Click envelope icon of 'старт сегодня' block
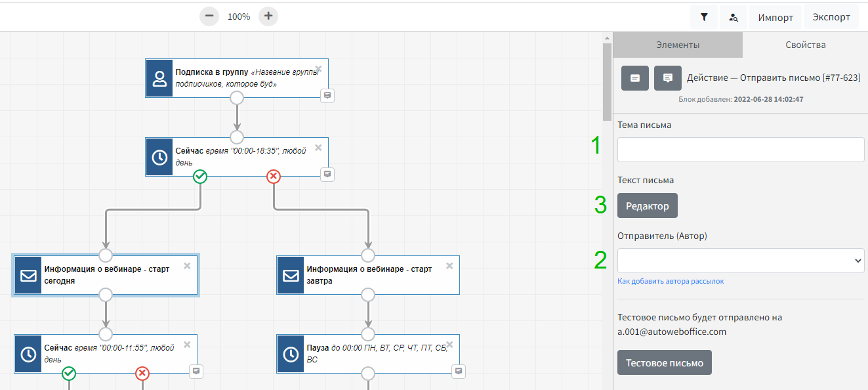Image resolution: width=868 pixels, height=390 pixels. [28, 276]
